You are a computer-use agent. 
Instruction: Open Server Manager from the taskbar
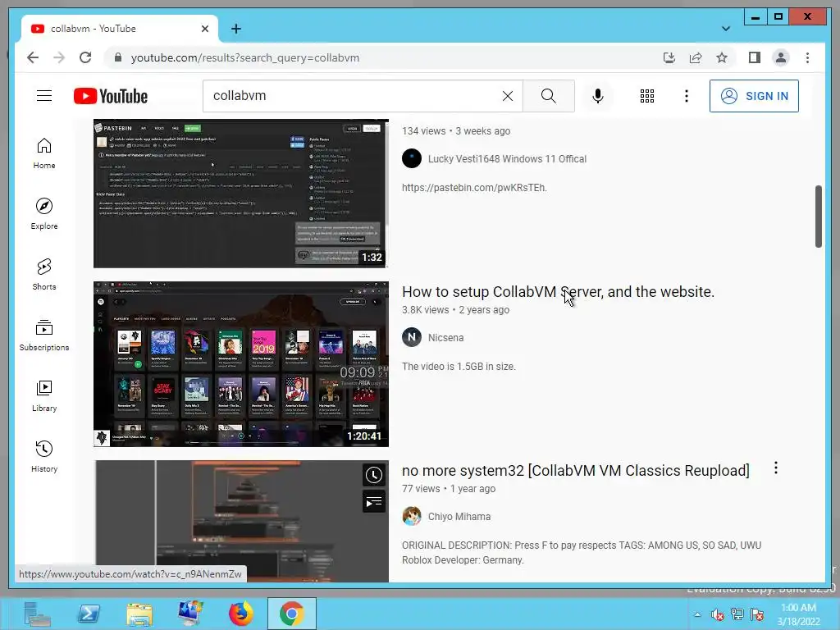(x=38, y=614)
